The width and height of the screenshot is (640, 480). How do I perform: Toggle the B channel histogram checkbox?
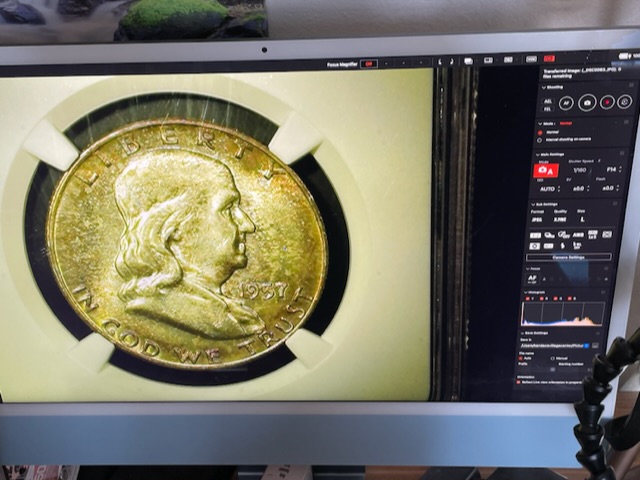pyautogui.click(x=569, y=299)
